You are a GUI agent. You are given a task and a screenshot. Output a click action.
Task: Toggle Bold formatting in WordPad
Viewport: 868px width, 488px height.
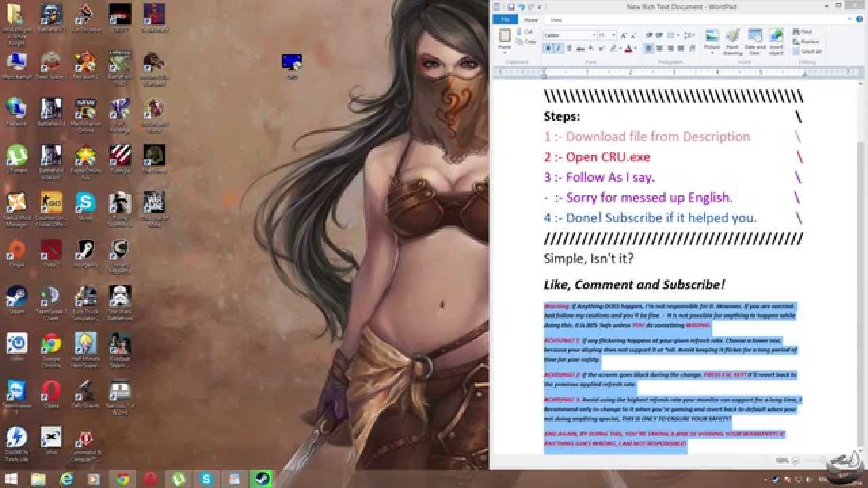[548, 48]
